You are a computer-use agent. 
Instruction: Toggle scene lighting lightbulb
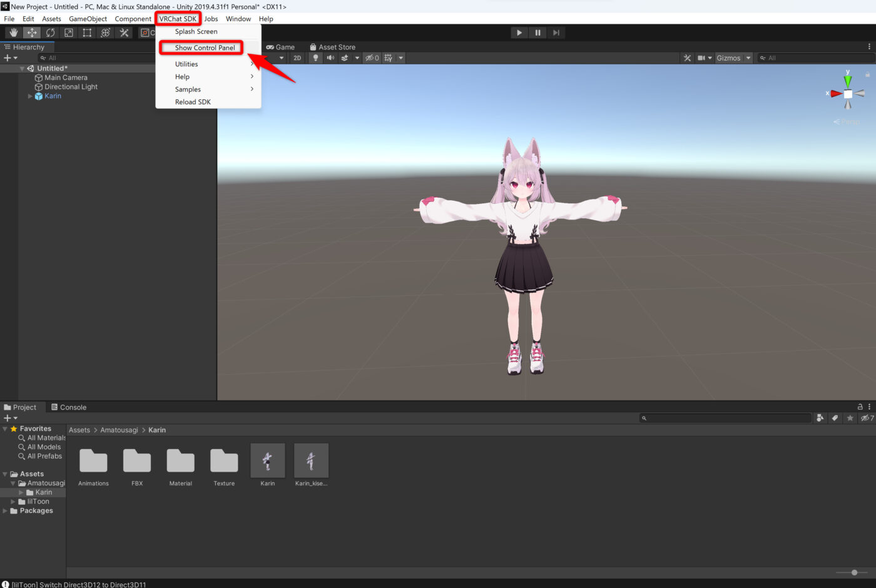pyautogui.click(x=315, y=58)
